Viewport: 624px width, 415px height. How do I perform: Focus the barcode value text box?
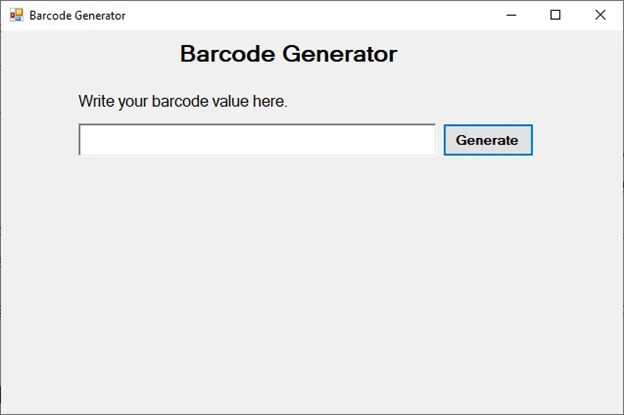point(257,140)
